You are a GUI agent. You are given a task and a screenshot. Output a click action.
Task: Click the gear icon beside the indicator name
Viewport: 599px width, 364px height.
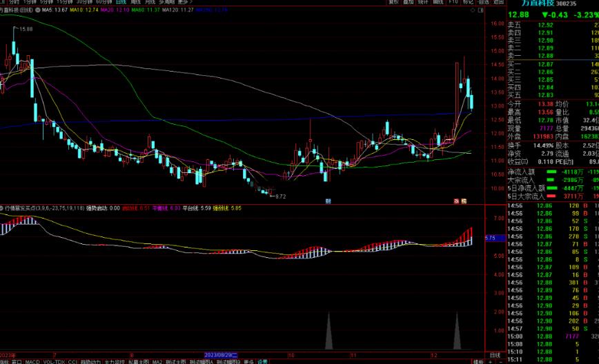(1, 208)
